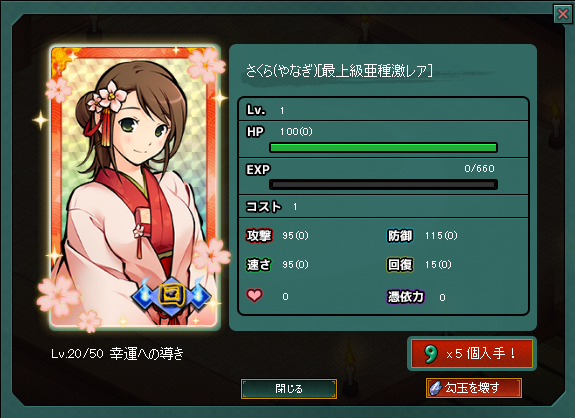Click the empty EXP progress bar
The width and height of the screenshot is (575, 418).
tap(383, 184)
